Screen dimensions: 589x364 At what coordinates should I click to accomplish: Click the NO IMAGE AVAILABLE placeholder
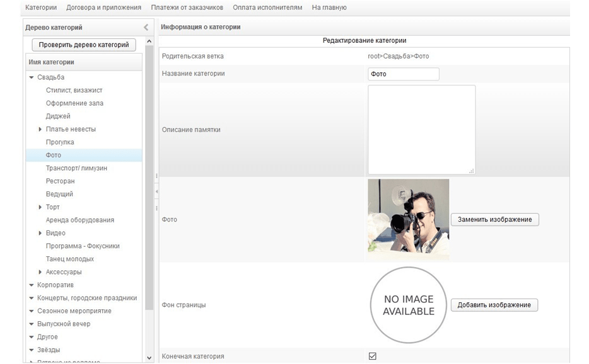tap(408, 305)
